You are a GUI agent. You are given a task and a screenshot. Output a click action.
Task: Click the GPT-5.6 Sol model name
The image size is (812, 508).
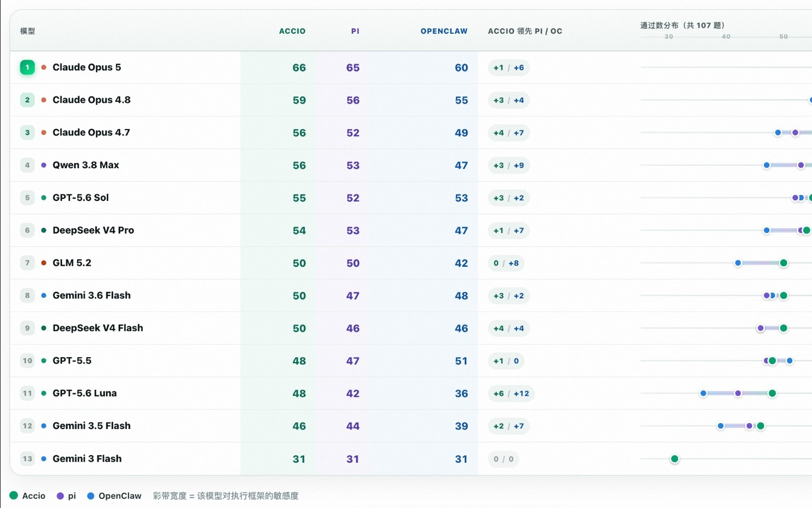(x=81, y=198)
